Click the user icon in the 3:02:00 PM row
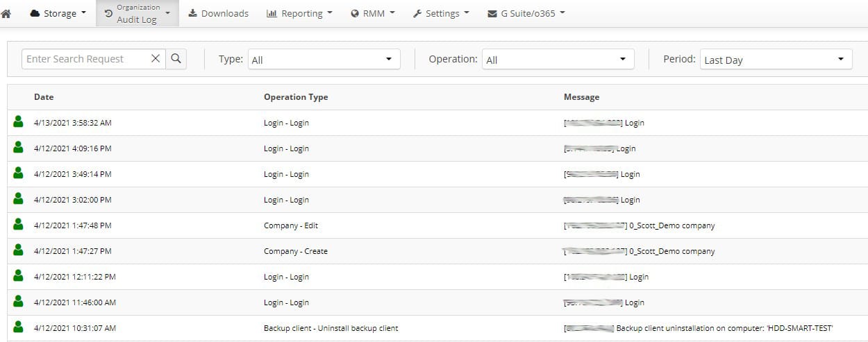Image resolution: width=868 pixels, height=342 pixels. pos(18,199)
